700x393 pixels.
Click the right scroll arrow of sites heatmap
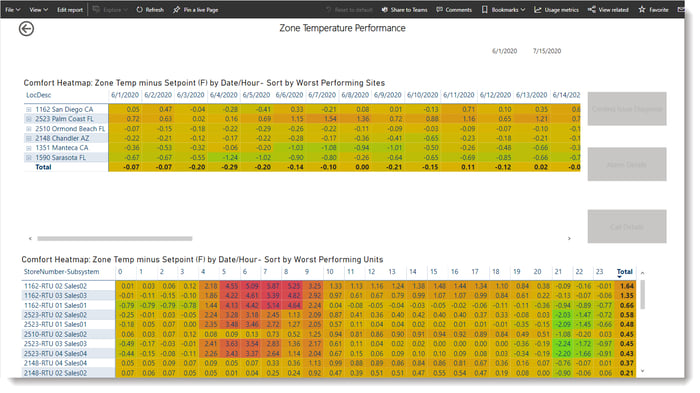(x=569, y=238)
